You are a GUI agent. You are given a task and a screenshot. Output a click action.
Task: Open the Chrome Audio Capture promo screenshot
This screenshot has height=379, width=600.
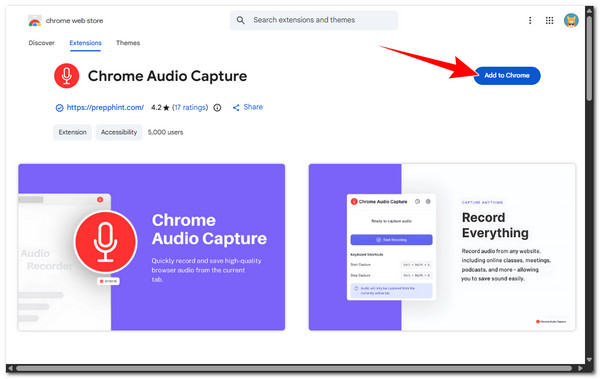pyautogui.click(x=152, y=247)
